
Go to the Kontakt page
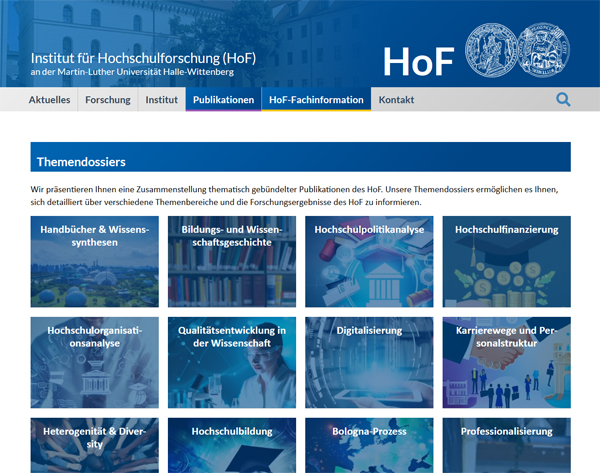[x=396, y=99]
